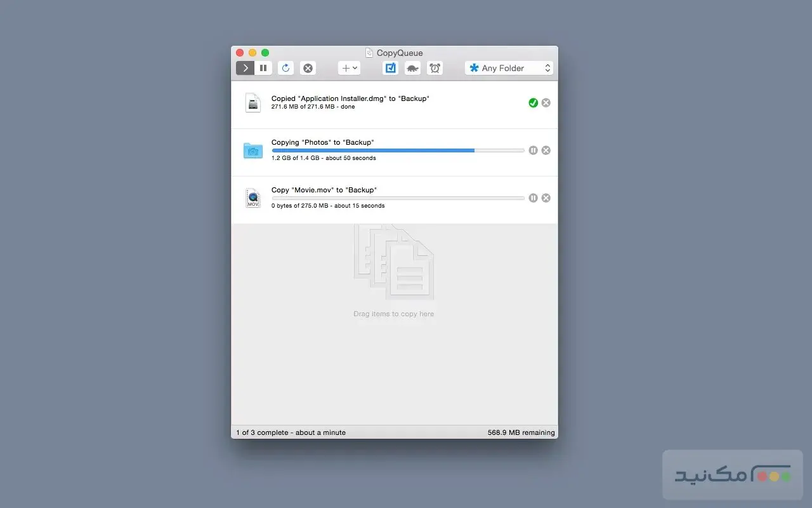Image resolution: width=812 pixels, height=508 pixels.
Task: Pause all transfers using the pause icon
Action: coord(263,68)
